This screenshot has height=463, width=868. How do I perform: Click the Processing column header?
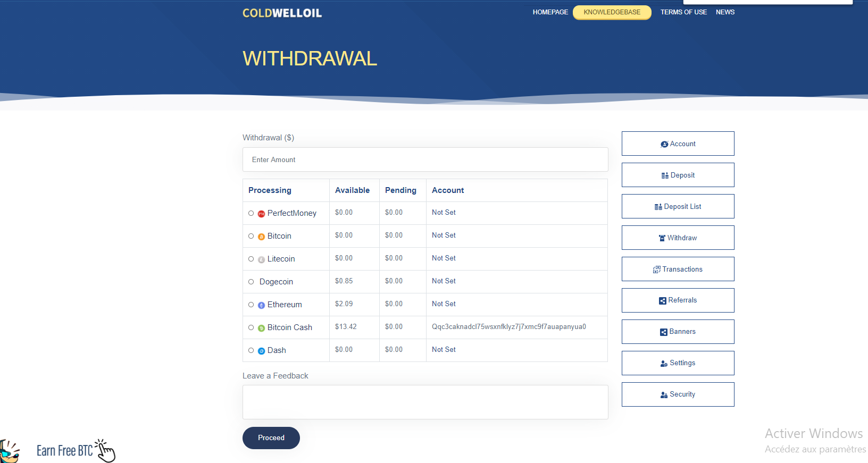[x=270, y=190]
